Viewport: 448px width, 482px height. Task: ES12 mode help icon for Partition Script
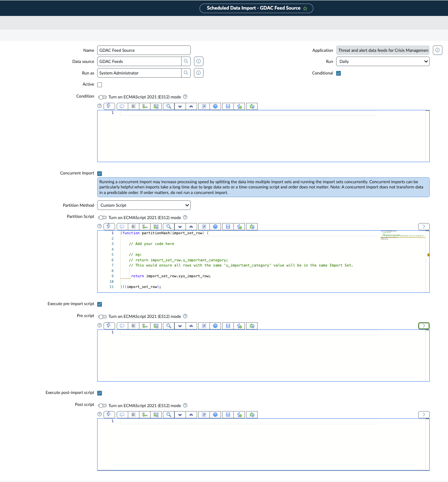point(185,217)
